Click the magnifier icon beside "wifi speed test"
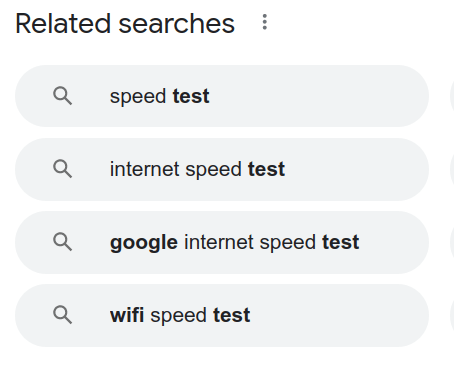454x369 pixels. coord(62,315)
